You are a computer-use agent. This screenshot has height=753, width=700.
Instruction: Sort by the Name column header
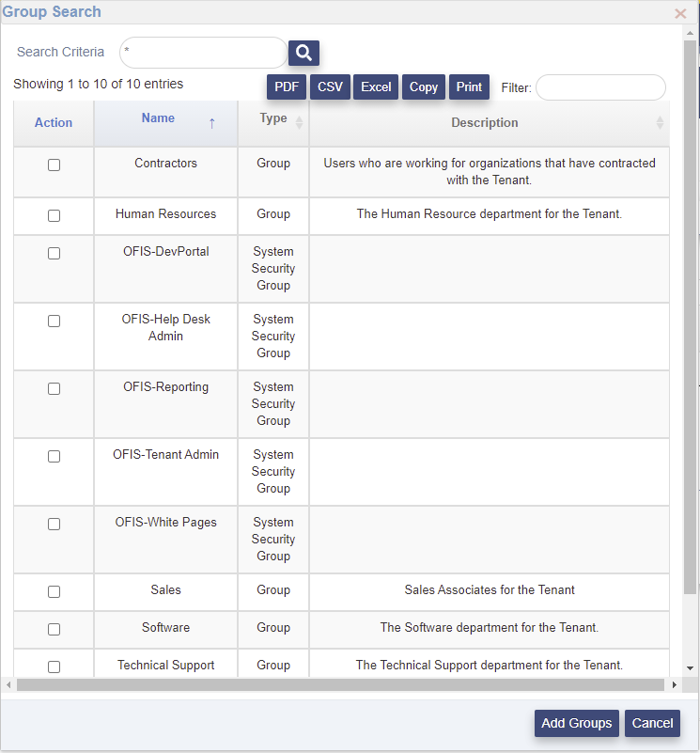(165, 123)
